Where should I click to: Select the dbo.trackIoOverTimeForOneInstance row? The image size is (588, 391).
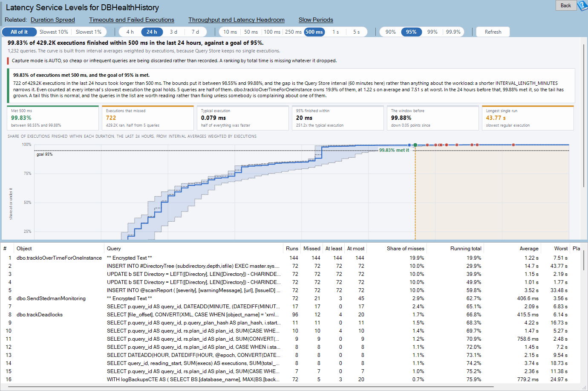tap(291, 258)
